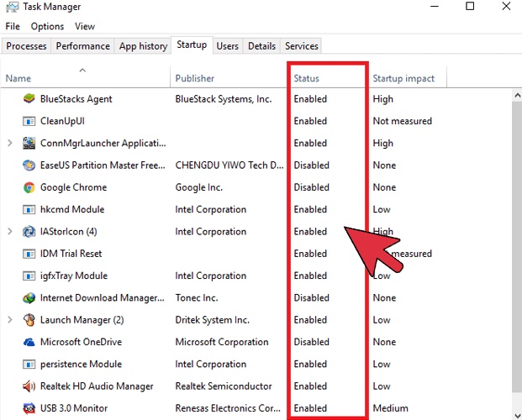Click the Launch Manager icon

click(x=29, y=320)
